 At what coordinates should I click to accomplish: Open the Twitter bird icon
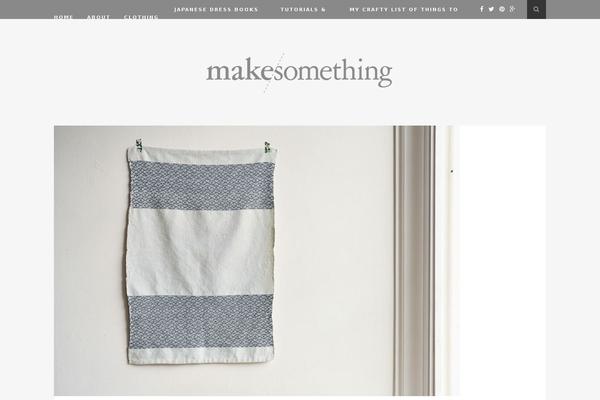click(x=491, y=9)
